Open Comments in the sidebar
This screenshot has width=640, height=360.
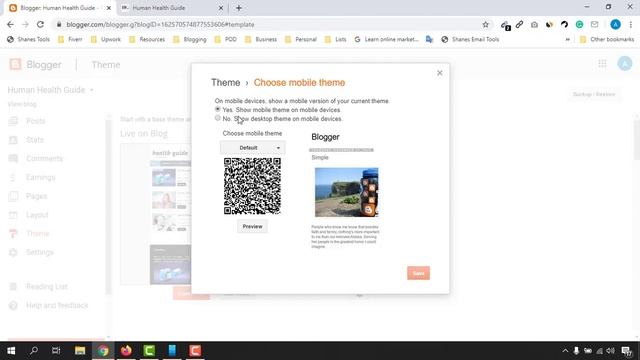44,159
